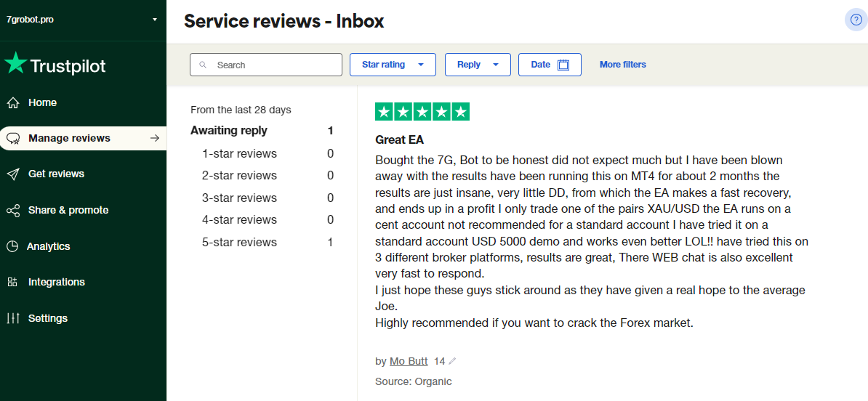Click the Manage reviews speech bubble icon
The image size is (868, 401).
tap(12, 139)
